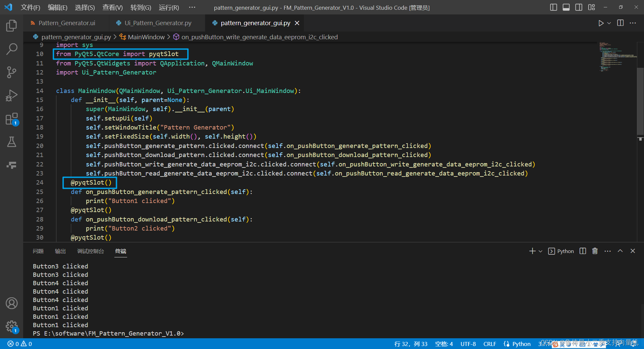Open editor More Actions ellipsis
This screenshot has width=644, height=349.
[633, 23]
